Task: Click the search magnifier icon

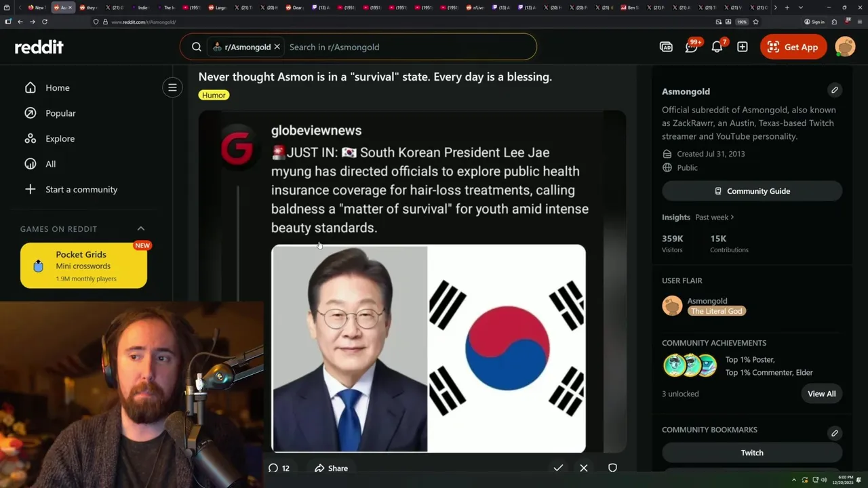Action: click(x=197, y=47)
